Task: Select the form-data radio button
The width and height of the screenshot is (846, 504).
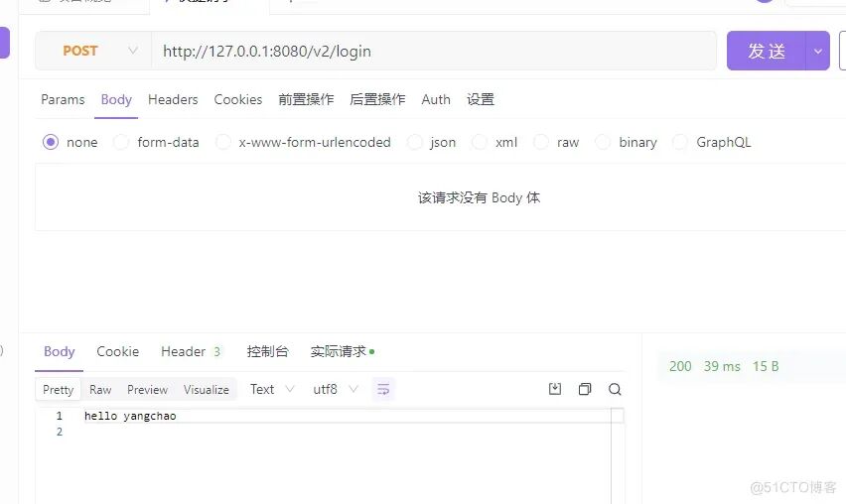Action: pyautogui.click(x=121, y=142)
